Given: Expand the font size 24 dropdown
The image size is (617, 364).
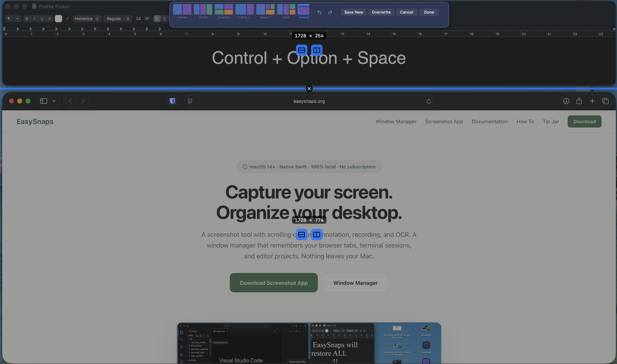Looking at the screenshot, I should 147,19.
